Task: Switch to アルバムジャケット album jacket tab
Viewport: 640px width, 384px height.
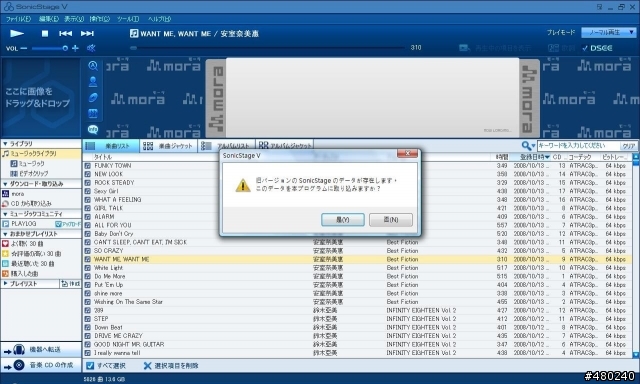Action: point(285,146)
